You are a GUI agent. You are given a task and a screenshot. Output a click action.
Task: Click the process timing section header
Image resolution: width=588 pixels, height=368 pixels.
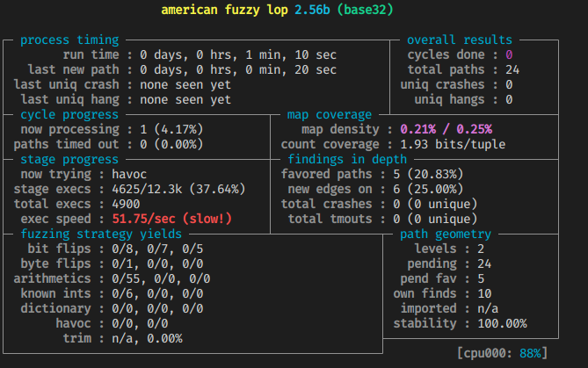[x=70, y=40]
